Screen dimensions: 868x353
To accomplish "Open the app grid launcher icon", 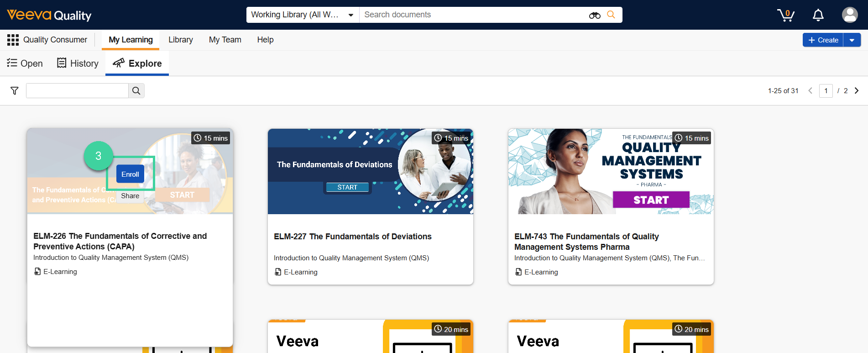I will point(13,40).
